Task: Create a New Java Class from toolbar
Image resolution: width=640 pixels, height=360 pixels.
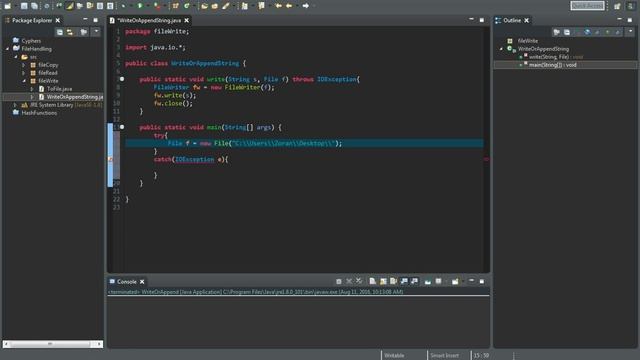Action: (x=187, y=6)
